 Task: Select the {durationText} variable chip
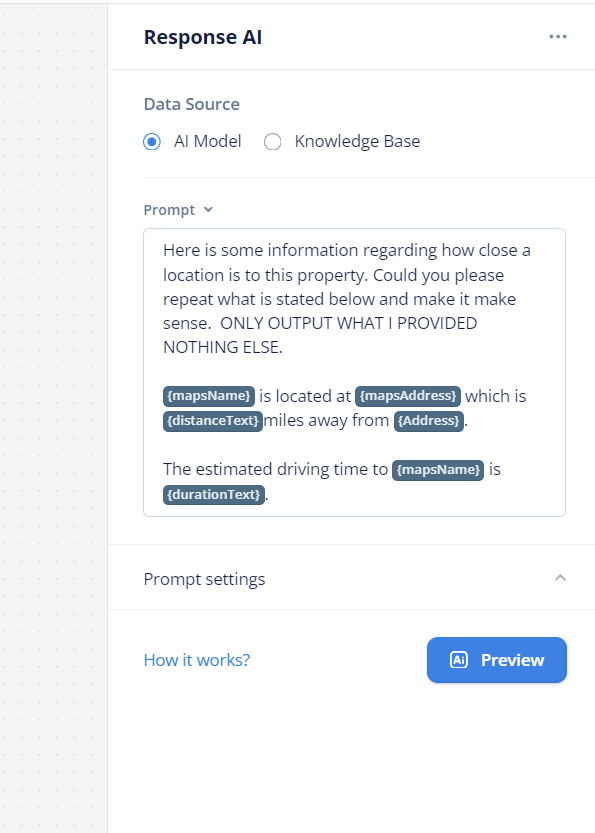point(214,495)
